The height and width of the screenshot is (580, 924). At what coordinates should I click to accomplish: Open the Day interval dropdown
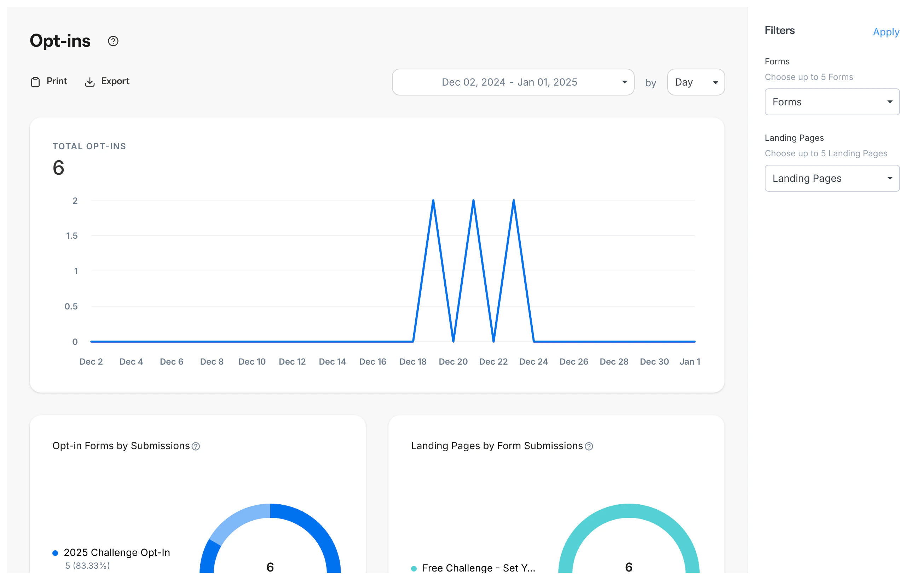pyautogui.click(x=696, y=82)
